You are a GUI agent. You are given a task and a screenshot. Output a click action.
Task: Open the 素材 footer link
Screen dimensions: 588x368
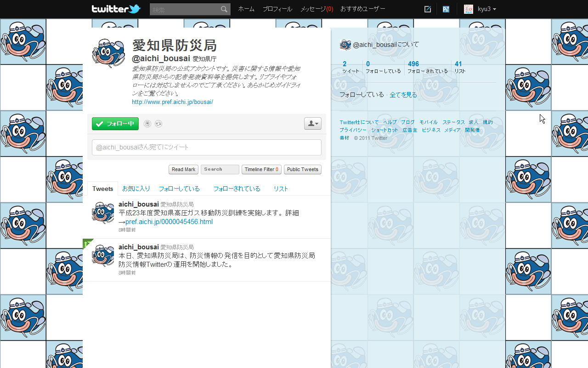pos(345,138)
